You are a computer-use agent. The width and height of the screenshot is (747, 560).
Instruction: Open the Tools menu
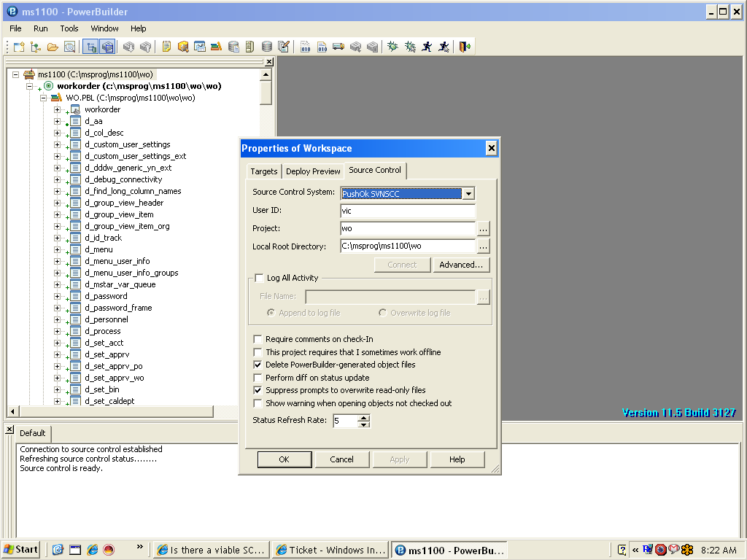pyautogui.click(x=69, y=28)
